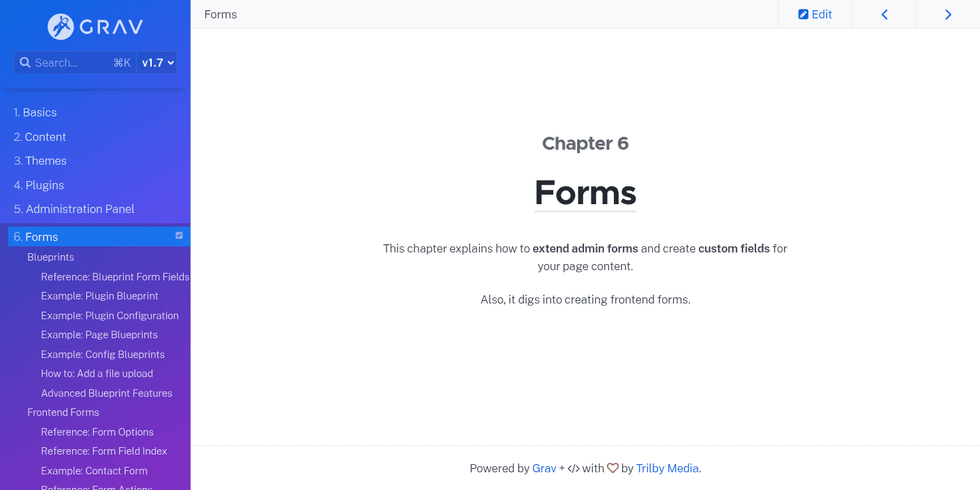This screenshot has width=980, height=490.
Task: Expand the Frontend Forms section
Action: coord(63,412)
